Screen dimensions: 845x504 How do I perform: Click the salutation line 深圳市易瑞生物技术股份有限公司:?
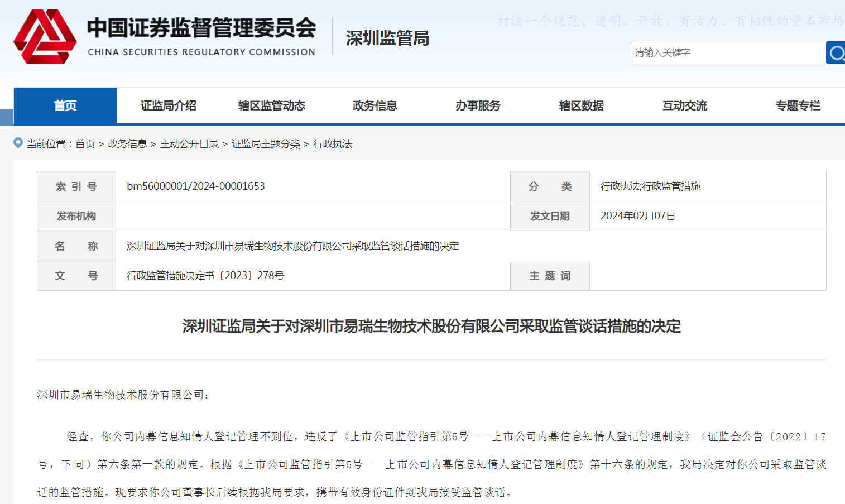pos(123,395)
